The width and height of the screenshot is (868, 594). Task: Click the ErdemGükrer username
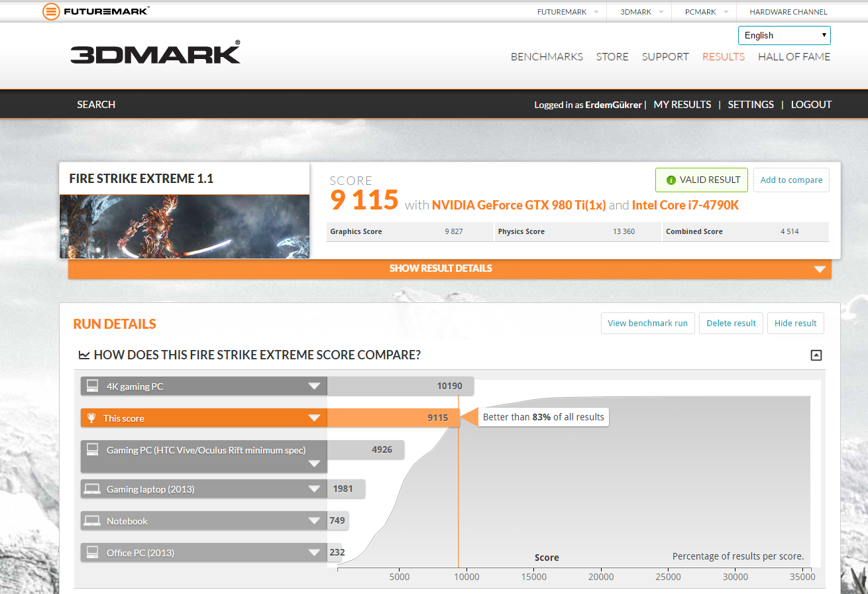coord(614,105)
